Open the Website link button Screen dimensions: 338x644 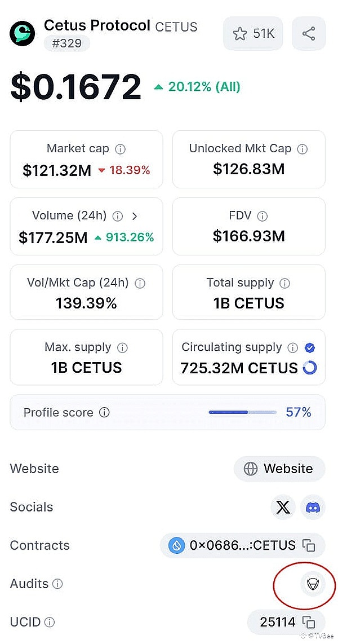[x=279, y=469]
